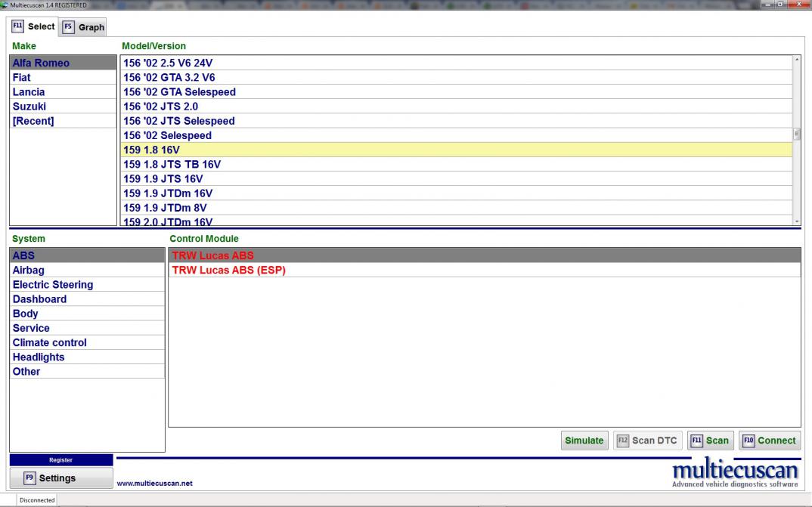Click the Scan DTC button

(647, 441)
